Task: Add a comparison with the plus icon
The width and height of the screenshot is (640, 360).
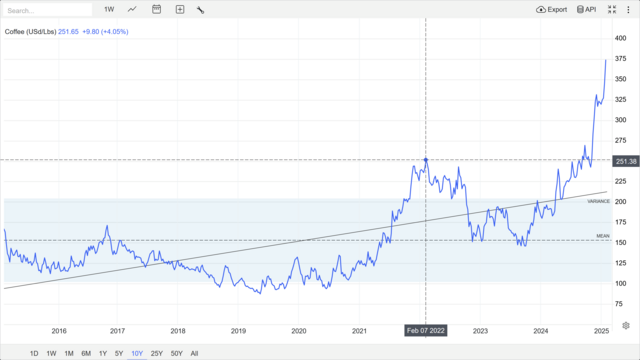Action: [180, 9]
